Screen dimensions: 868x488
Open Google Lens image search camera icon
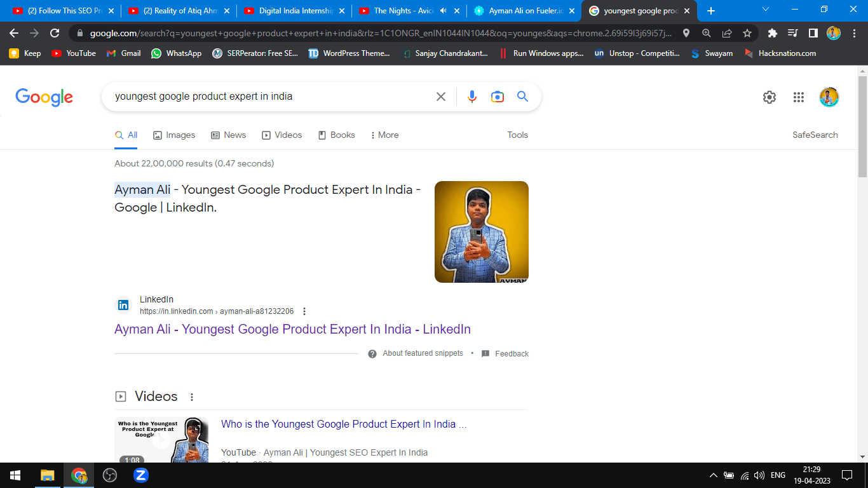497,97
